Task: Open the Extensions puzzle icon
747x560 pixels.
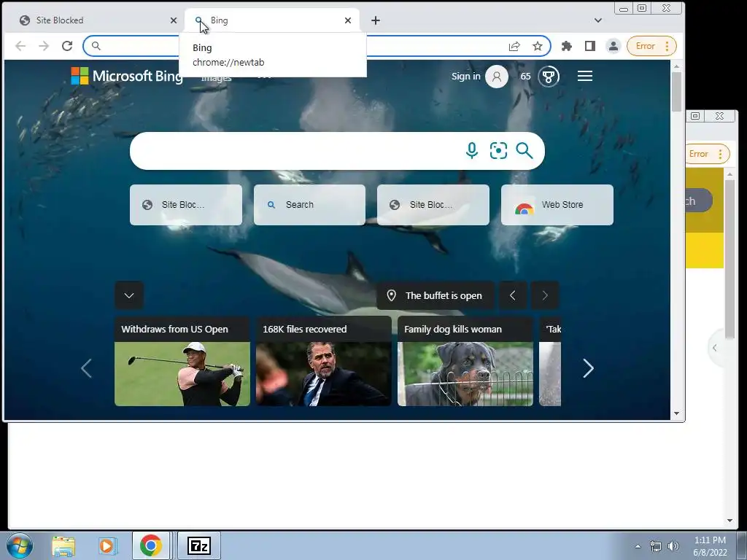Action: point(566,46)
